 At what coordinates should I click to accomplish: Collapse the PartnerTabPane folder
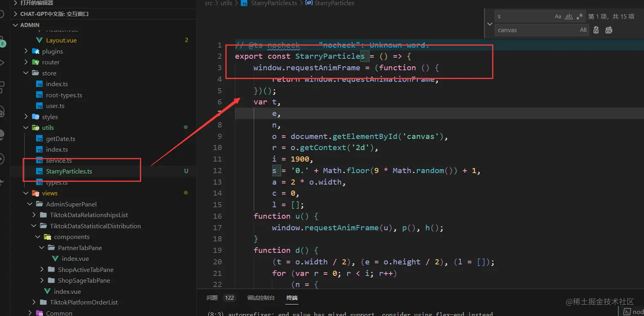[x=42, y=248]
